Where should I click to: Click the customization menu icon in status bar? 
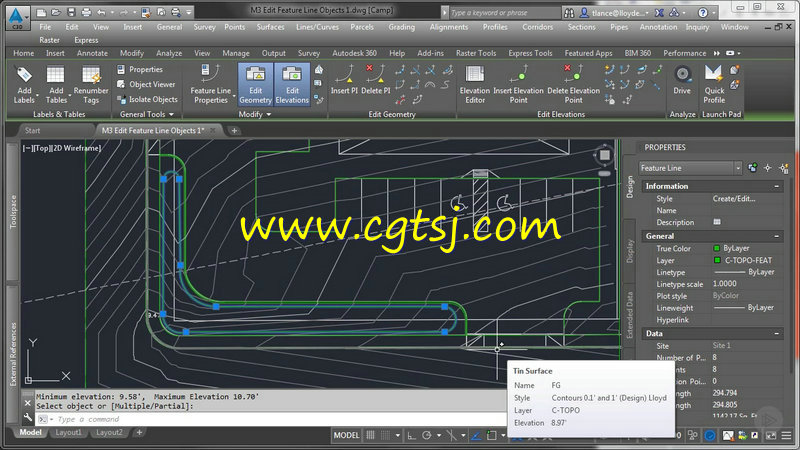coord(786,435)
